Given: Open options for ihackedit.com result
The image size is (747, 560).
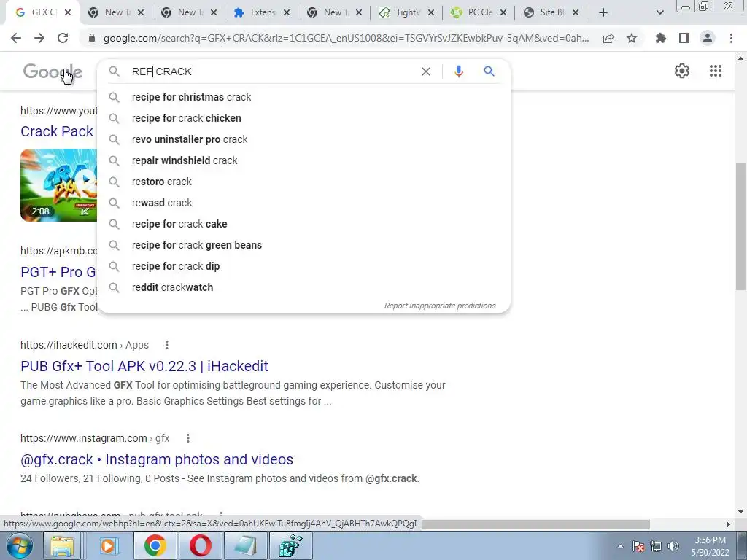Looking at the screenshot, I should point(167,345).
